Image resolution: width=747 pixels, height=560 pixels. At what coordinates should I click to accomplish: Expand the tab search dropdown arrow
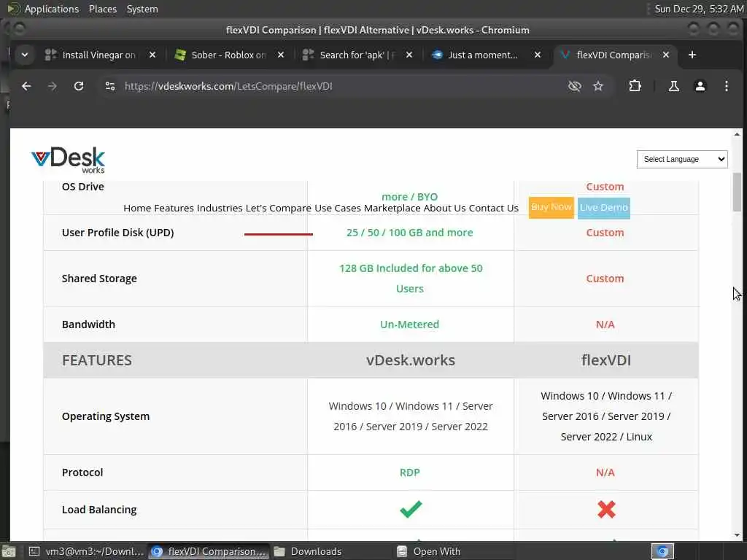coord(25,55)
